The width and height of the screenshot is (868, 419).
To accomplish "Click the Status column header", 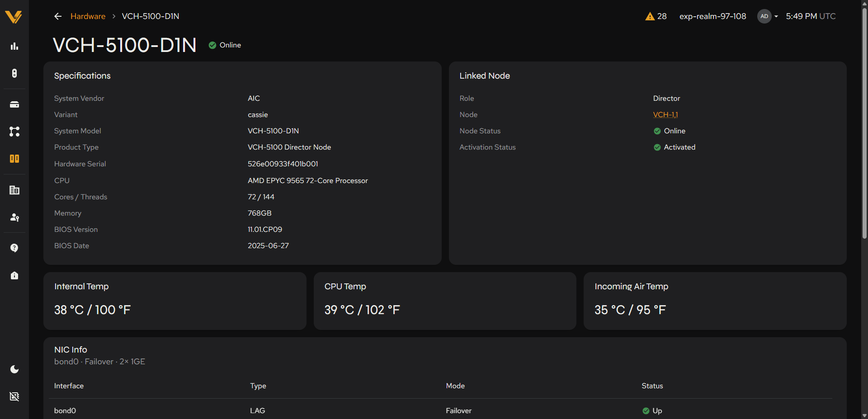I will pyautogui.click(x=652, y=386).
